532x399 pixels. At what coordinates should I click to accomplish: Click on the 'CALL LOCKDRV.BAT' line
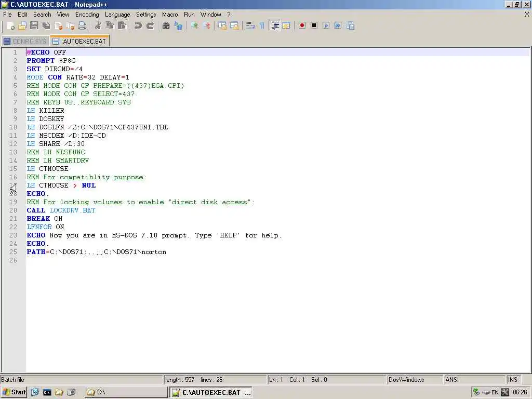click(x=61, y=210)
